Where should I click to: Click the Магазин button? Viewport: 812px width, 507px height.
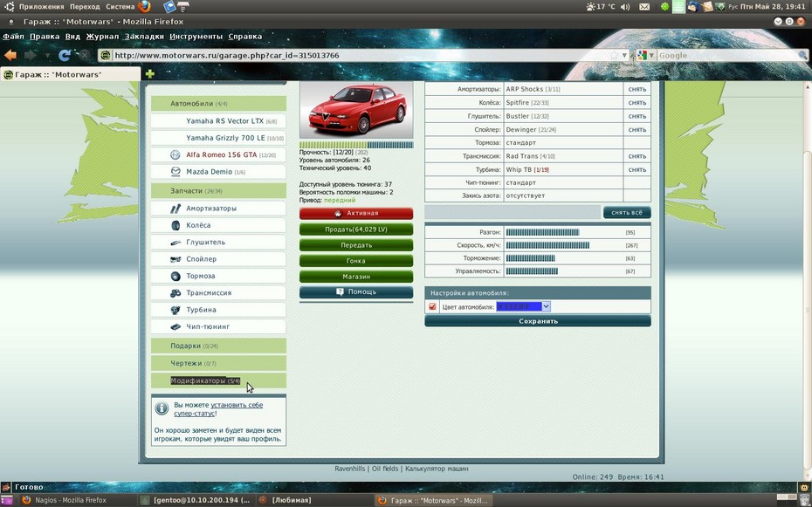pos(356,277)
